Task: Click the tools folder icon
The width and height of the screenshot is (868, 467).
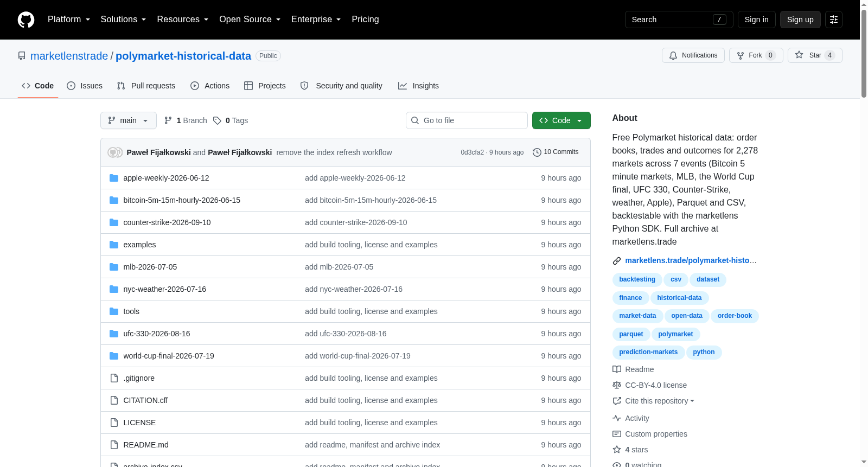Action: pyautogui.click(x=114, y=311)
